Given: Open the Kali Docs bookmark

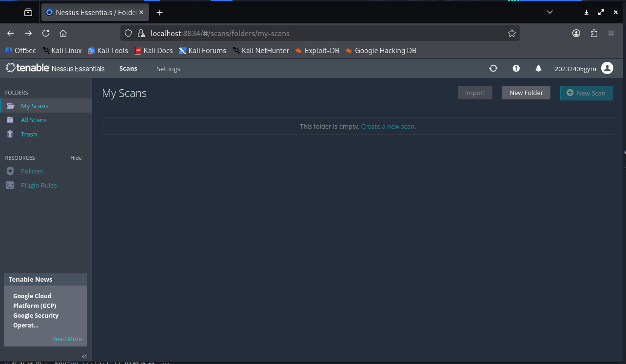Looking at the screenshot, I should (x=154, y=50).
